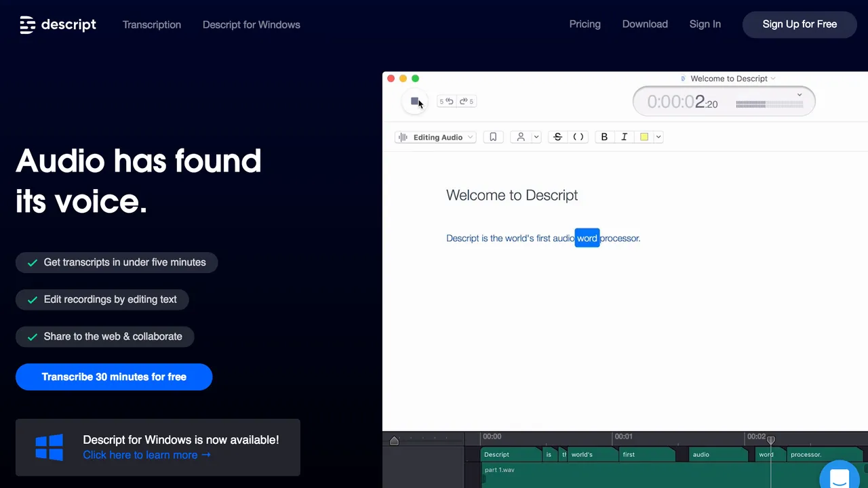
Task: Click Sign In link
Action: click(x=705, y=24)
